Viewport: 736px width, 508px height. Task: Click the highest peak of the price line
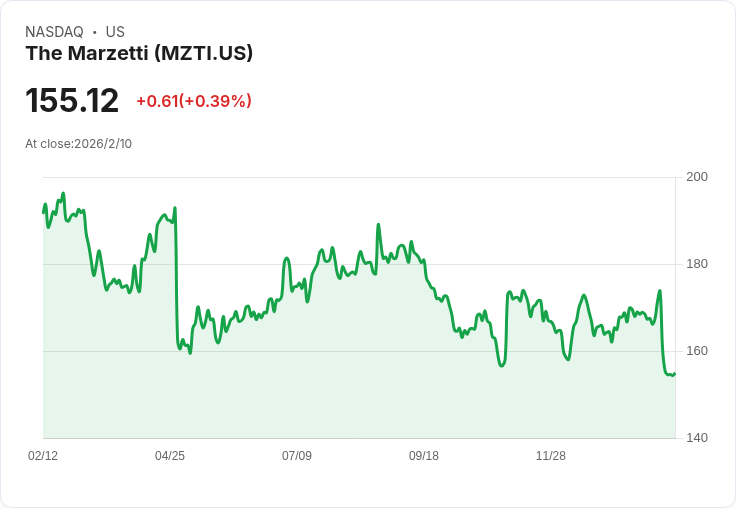(63, 194)
